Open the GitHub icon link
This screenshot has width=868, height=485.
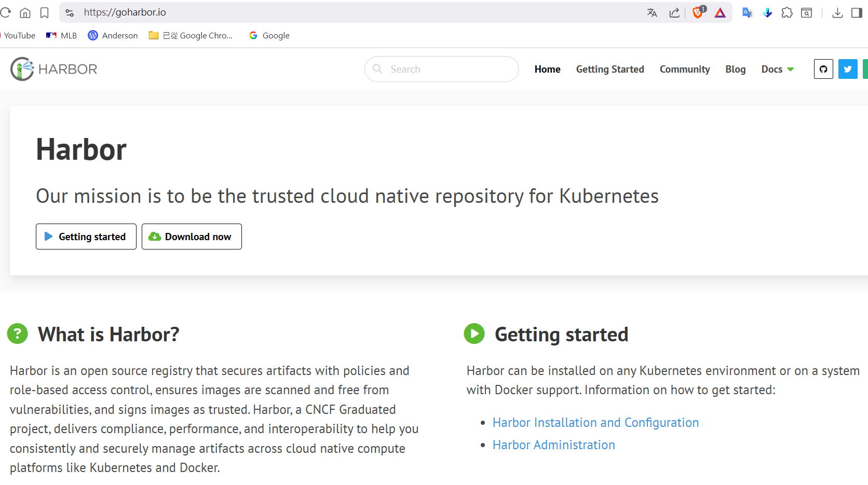tap(823, 69)
